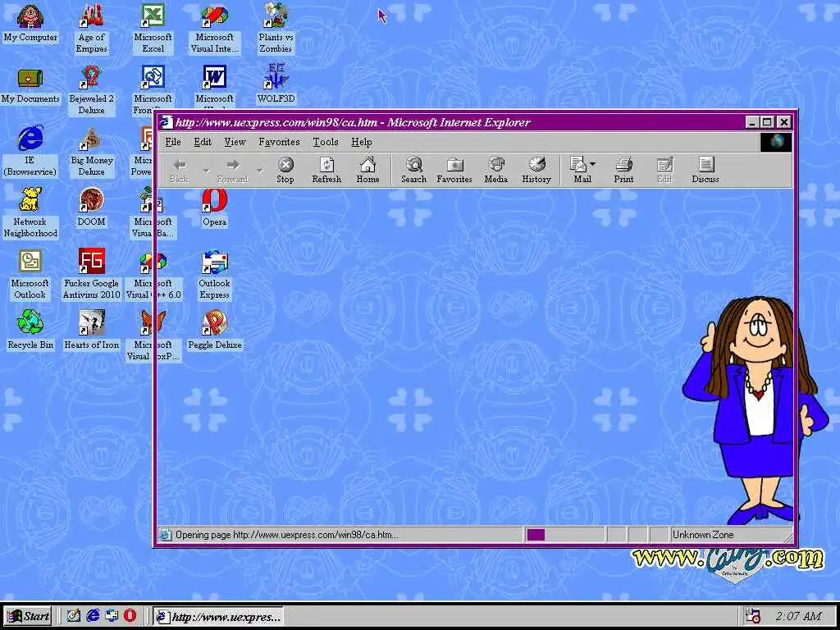Select the Microsoft Excel desktop shortcut
The width and height of the screenshot is (840, 630).
(x=153, y=30)
